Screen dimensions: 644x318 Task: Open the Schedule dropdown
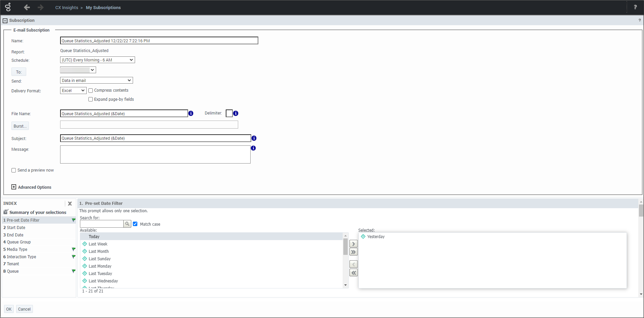pos(97,60)
